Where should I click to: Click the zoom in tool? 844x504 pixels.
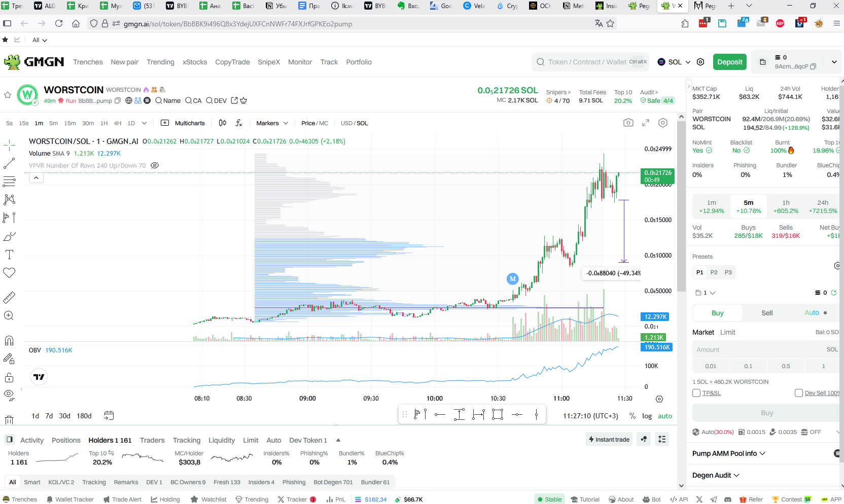click(x=9, y=315)
